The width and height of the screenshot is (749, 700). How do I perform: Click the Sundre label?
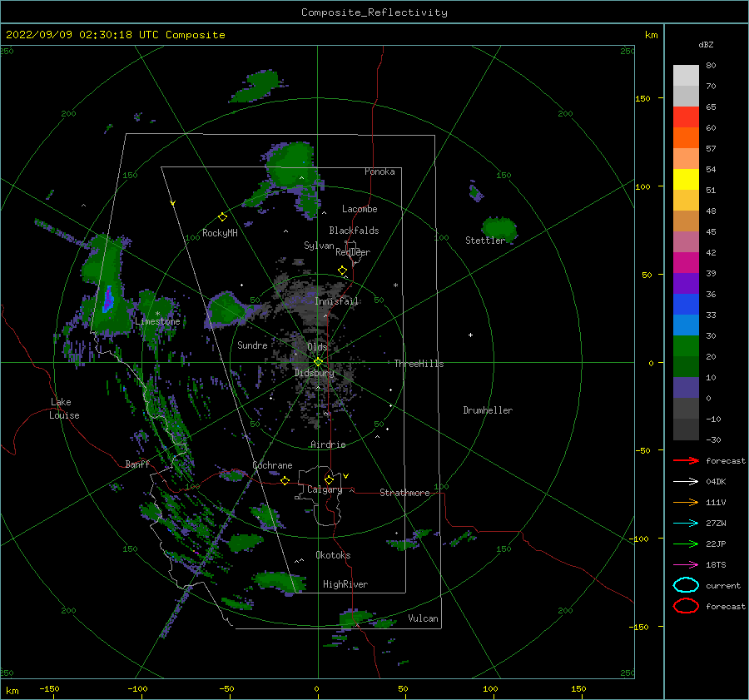[252, 345]
